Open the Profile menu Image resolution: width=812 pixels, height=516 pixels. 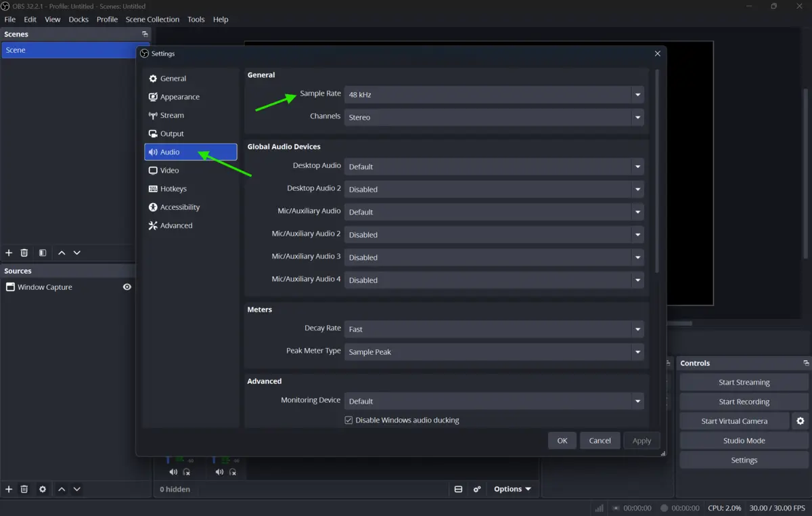[107, 20]
